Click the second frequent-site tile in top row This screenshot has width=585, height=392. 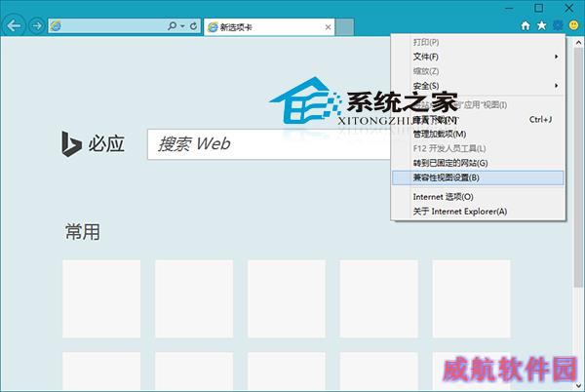194,299
